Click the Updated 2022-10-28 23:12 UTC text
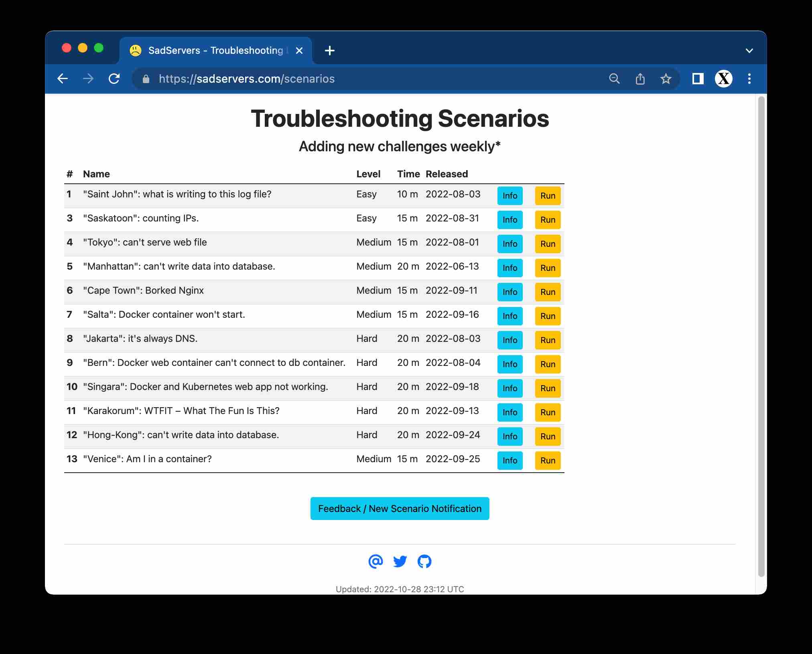 [400, 589]
